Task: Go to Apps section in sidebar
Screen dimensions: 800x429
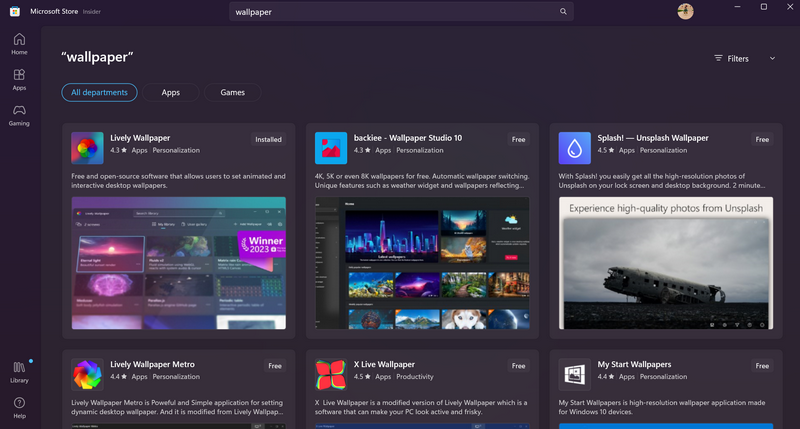Action: pyautogui.click(x=19, y=80)
